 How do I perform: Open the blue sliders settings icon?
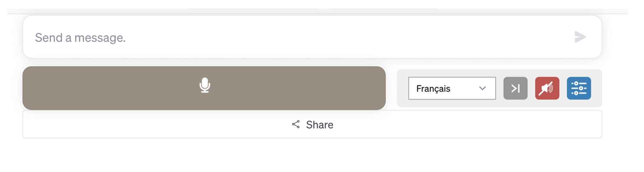(x=579, y=88)
